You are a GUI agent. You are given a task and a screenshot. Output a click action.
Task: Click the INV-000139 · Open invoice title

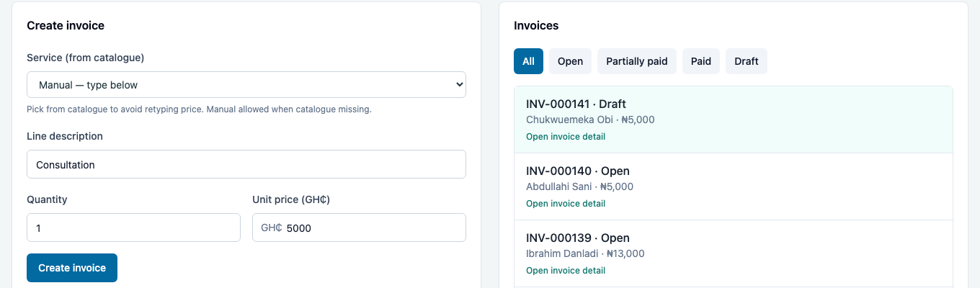point(578,238)
